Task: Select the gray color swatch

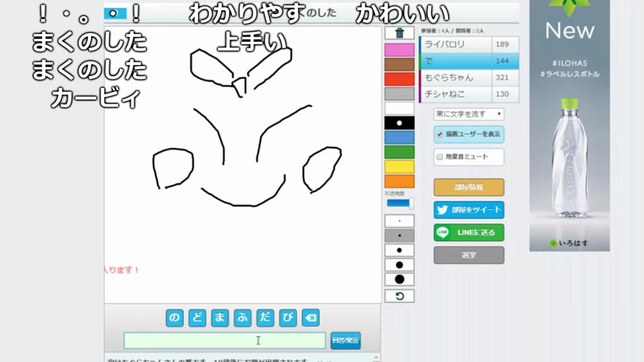Action: [399, 94]
